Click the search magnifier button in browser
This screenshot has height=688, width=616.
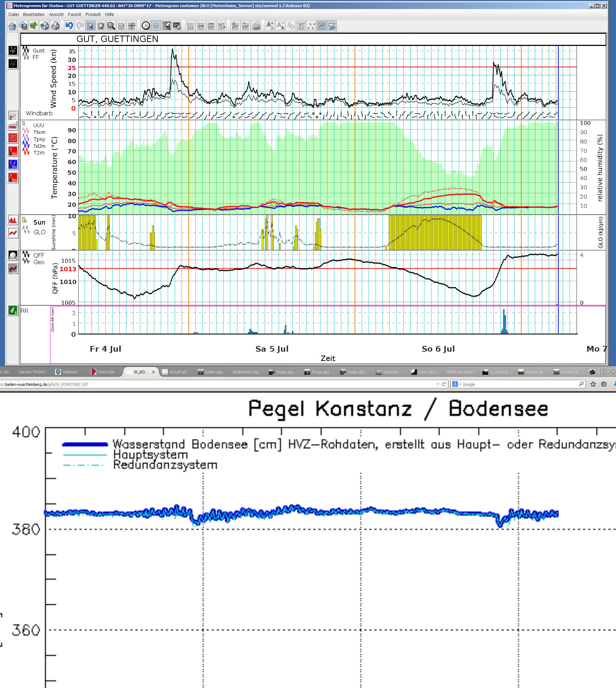pyautogui.click(x=581, y=384)
